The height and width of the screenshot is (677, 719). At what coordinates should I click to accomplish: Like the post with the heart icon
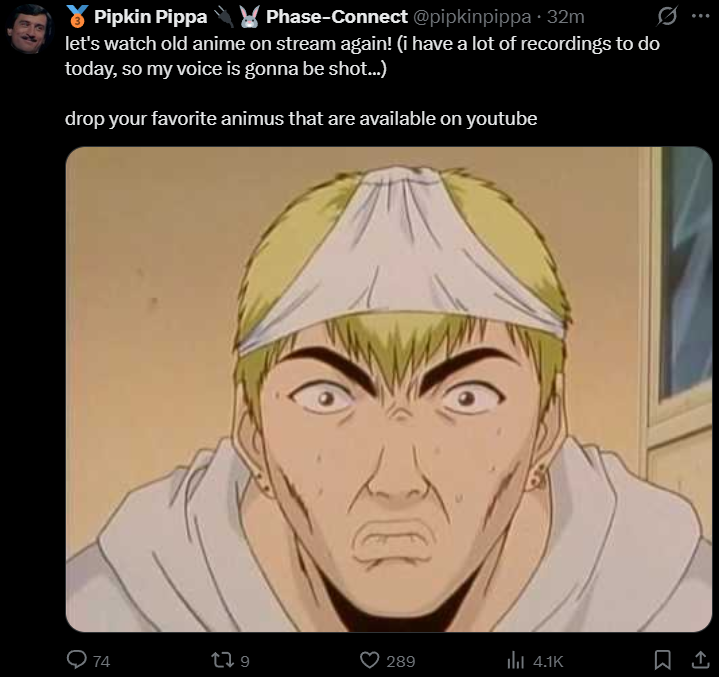tap(370, 660)
